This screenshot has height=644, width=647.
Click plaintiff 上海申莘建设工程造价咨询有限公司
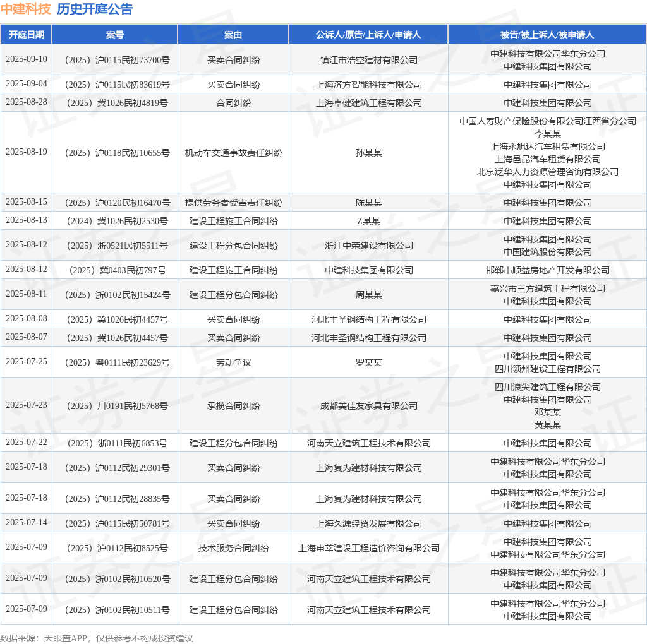369,548
